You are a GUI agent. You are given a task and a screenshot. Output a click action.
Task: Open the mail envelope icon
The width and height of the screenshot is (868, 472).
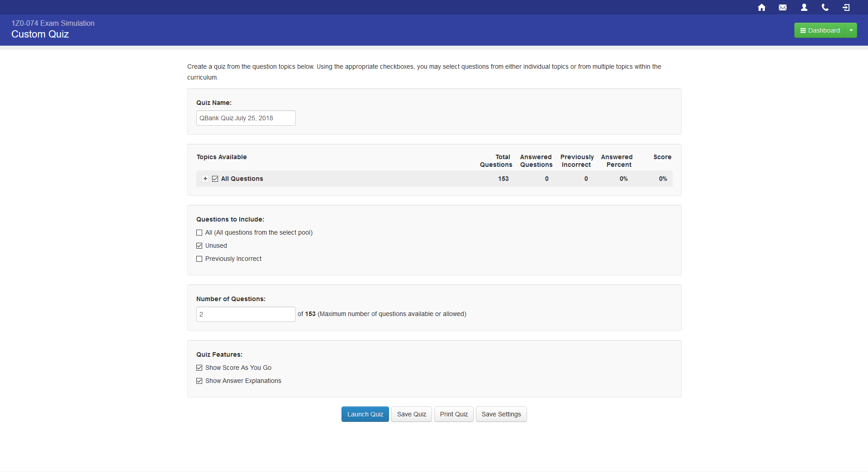[x=783, y=7]
